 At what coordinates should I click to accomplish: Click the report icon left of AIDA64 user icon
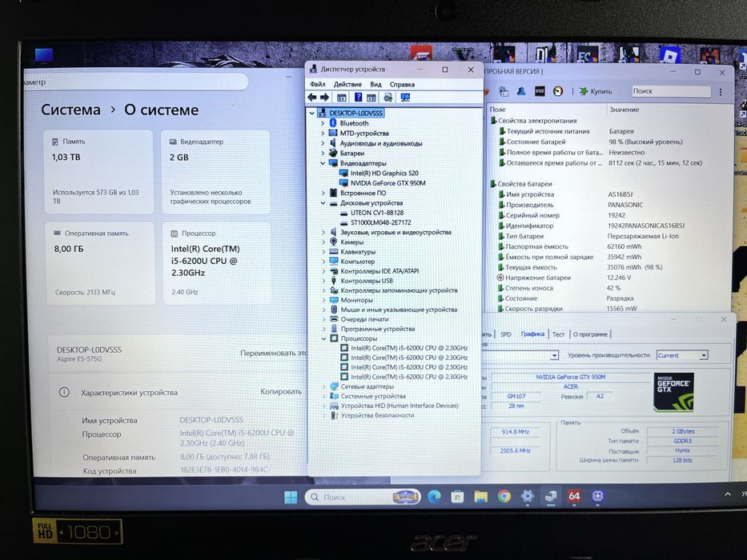[x=504, y=90]
